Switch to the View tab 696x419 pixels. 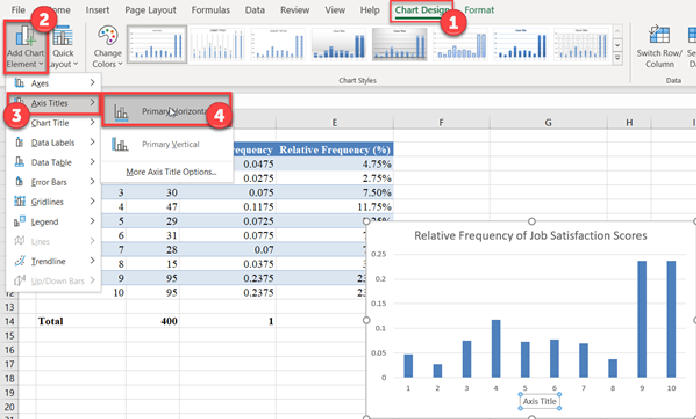(x=335, y=10)
